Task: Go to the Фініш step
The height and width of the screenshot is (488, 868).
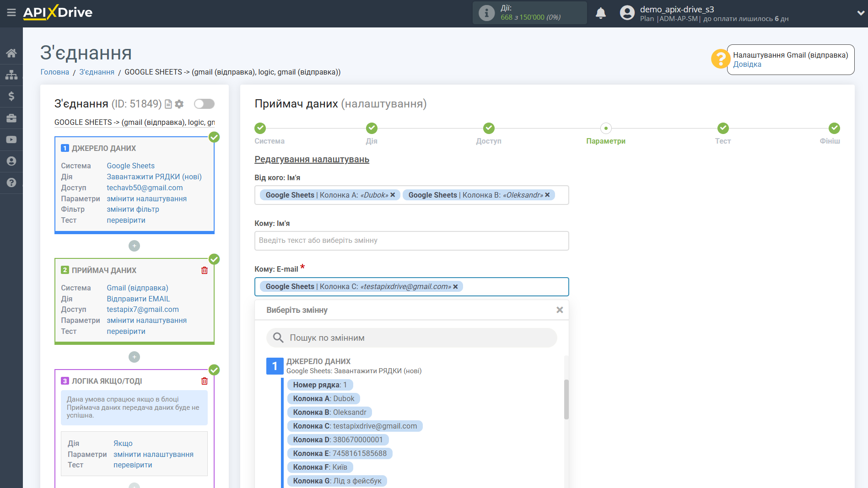Action: pos(834,128)
